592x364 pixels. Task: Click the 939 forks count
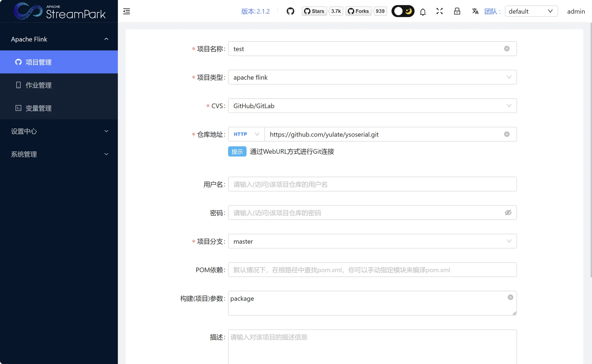coord(380,11)
